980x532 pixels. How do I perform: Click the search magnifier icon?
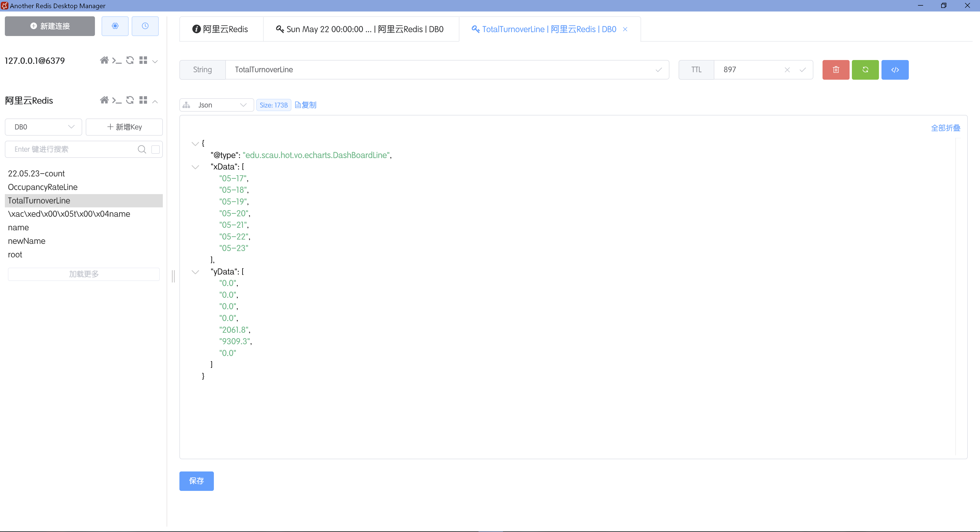click(142, 149)
